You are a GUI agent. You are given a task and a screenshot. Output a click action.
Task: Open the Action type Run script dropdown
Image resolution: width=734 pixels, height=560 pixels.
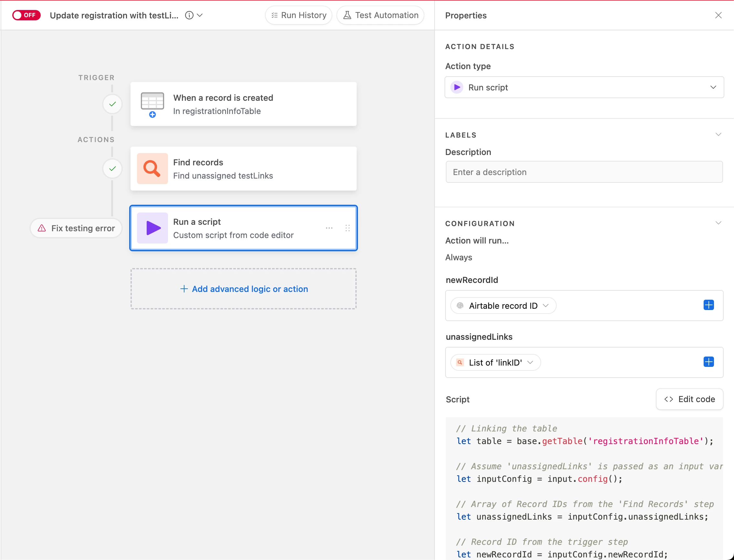click(x=584, y=87)
